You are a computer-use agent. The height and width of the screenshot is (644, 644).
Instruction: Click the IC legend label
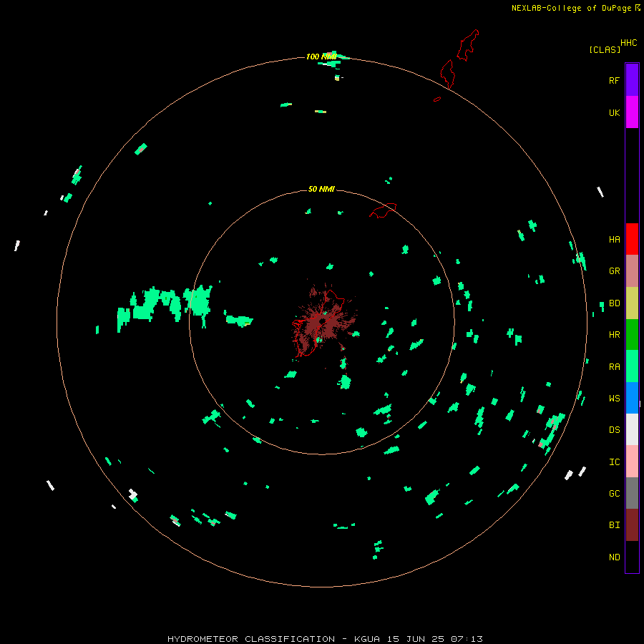614,462
